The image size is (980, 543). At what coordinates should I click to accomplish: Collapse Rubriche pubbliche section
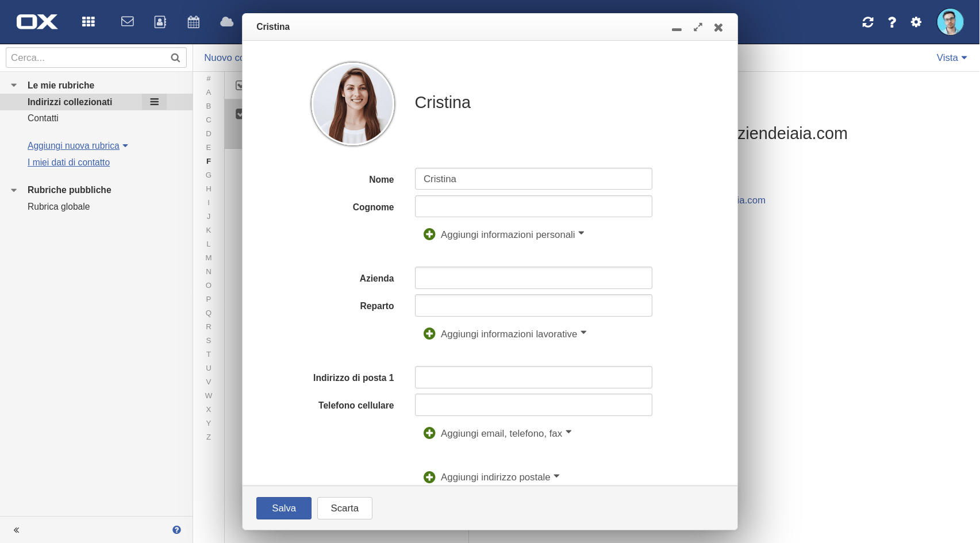click(x=14, y=190)
